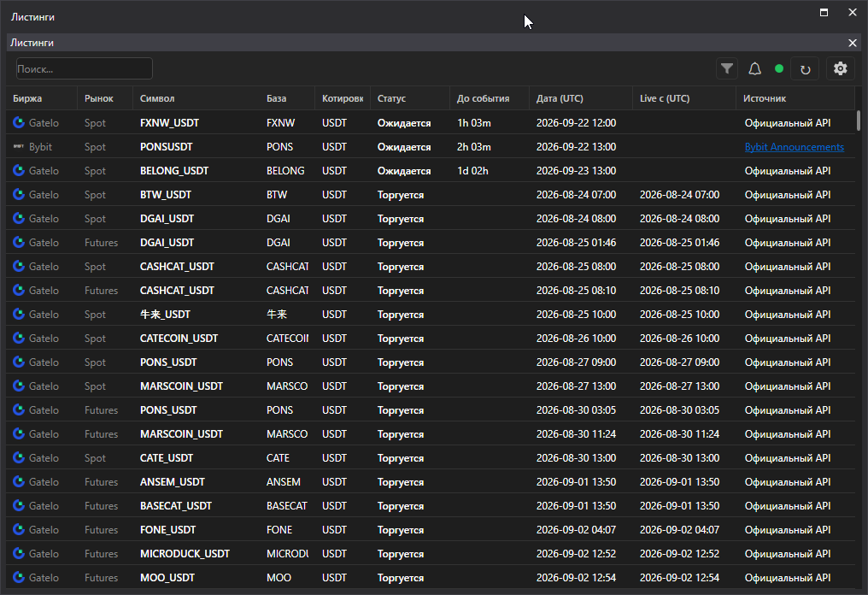Click the notifications bell icon
Image resolution: width=868 pixels, height=595 pixels.
click(754, 68)
